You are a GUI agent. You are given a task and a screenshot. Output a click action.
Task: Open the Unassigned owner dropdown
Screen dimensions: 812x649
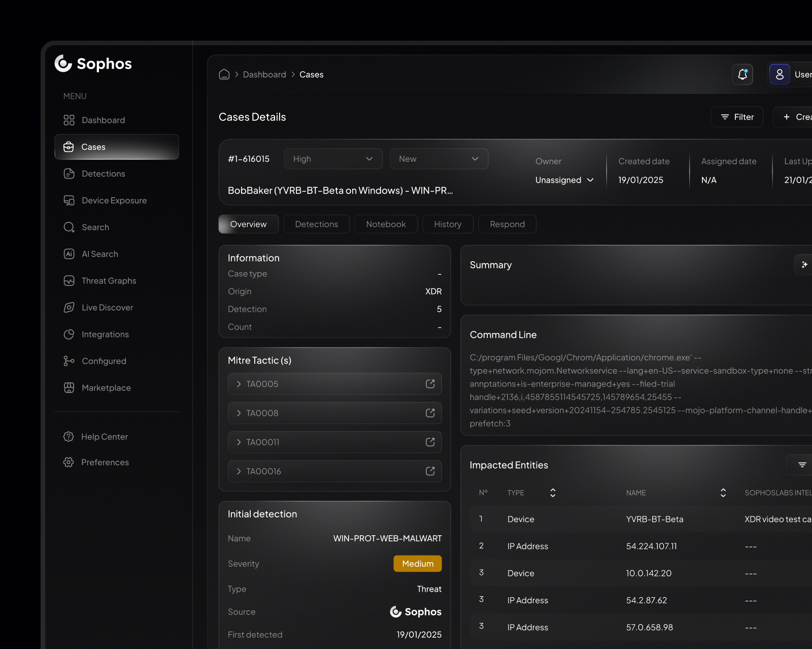pyautogui.click(x=564, y=180)
